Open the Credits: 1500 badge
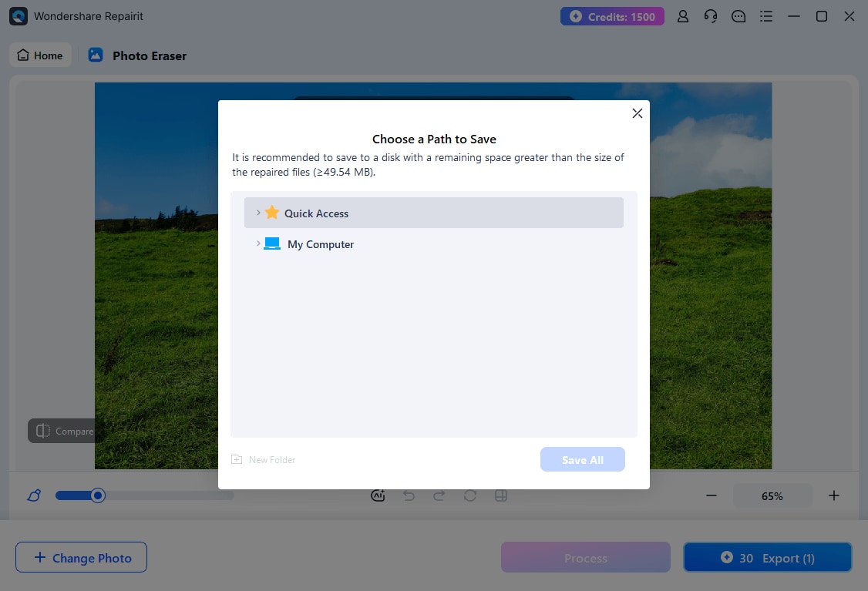Viewport: 868px width, 591px height. click(612, 17)
